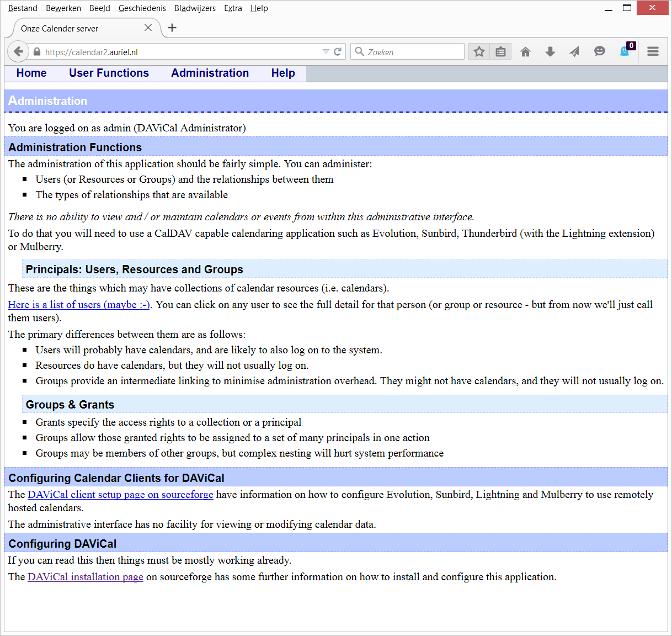Open the Administration navigation item
Screen dimensions: 672x636
point(210,73)
